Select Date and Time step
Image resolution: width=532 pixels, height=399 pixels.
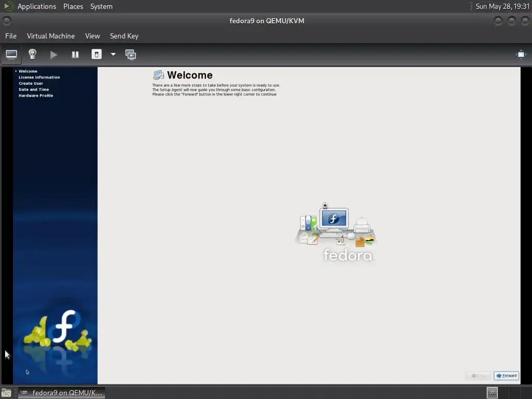point(34,89)
